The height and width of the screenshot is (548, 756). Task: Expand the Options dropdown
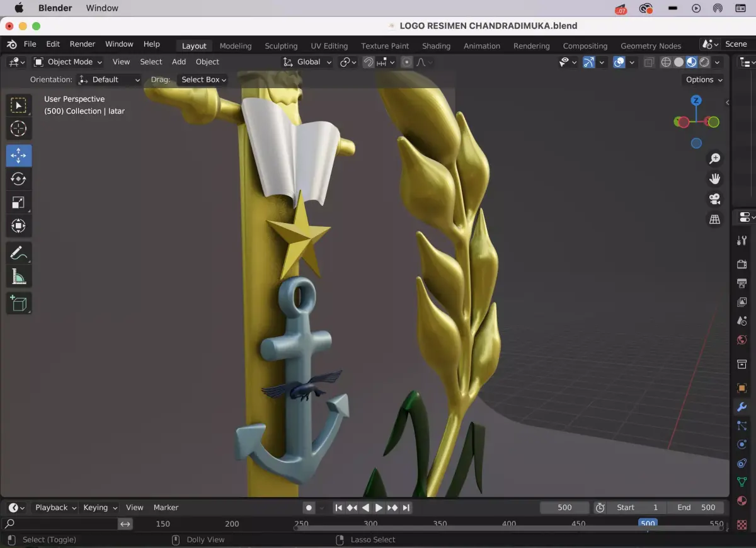pyautogui.click(x=704, y=79)
